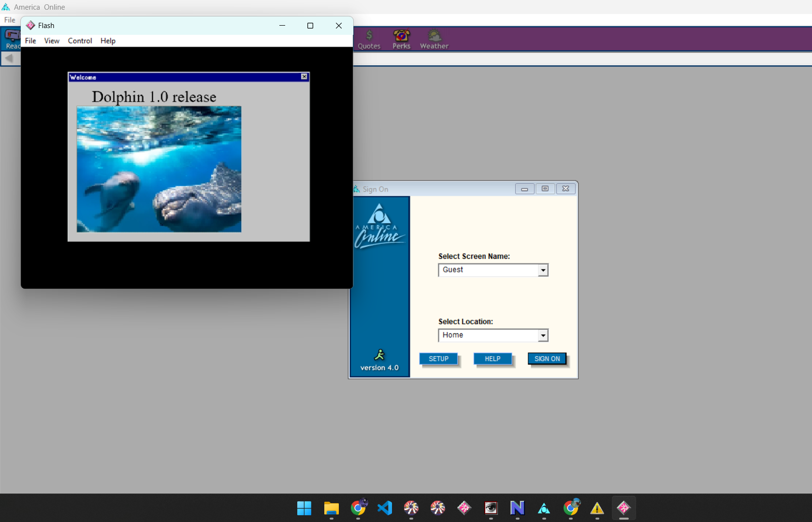This screenshot has height=522, width=812.
Task: Click the "Dolphin 1.0 release" heading text
Action: point(154,97)
